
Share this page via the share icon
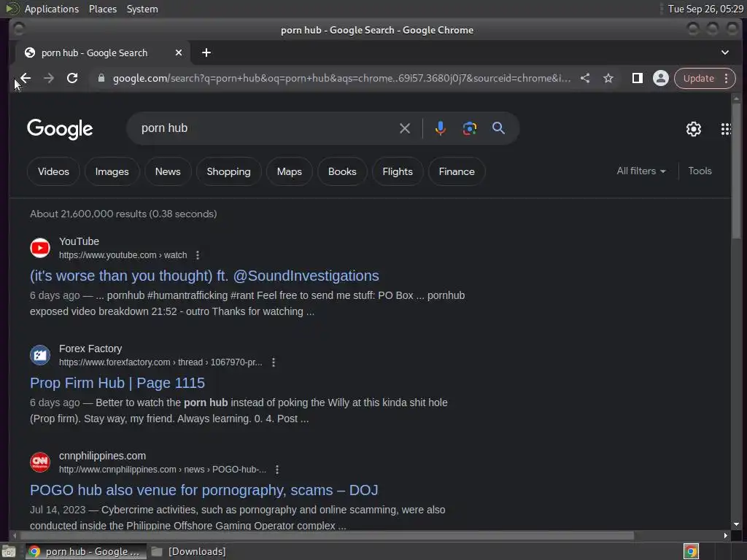point(585,78)
